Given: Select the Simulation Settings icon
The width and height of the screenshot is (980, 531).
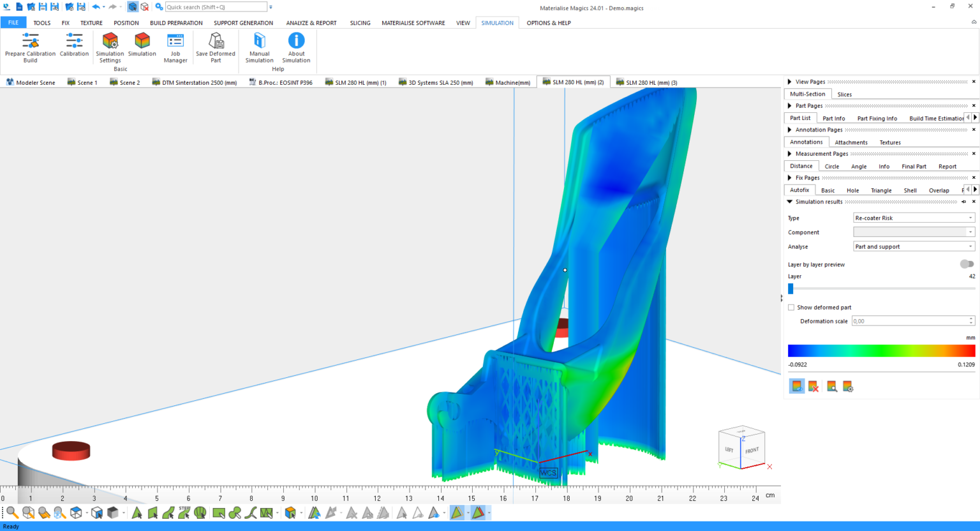Looking at the screenshot, I should click(110, 47).
